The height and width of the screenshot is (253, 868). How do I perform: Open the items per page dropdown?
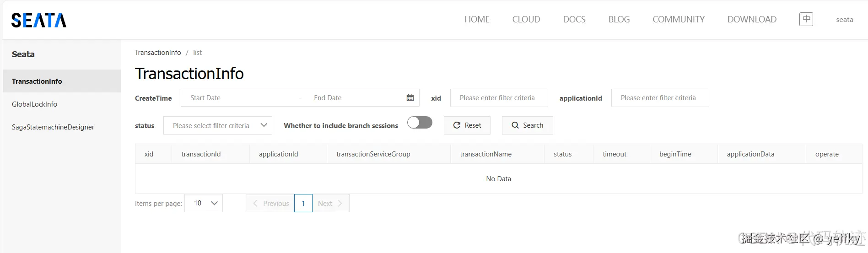click(204, 203)
